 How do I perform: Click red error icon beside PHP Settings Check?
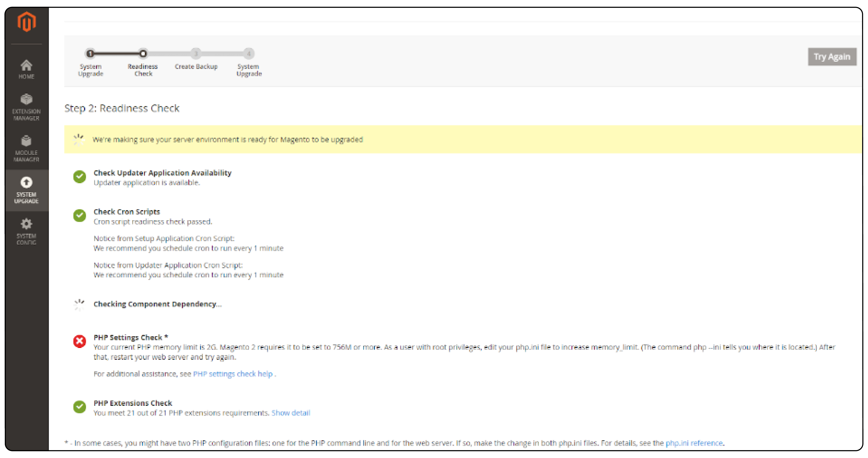click(x=79, y=341)
